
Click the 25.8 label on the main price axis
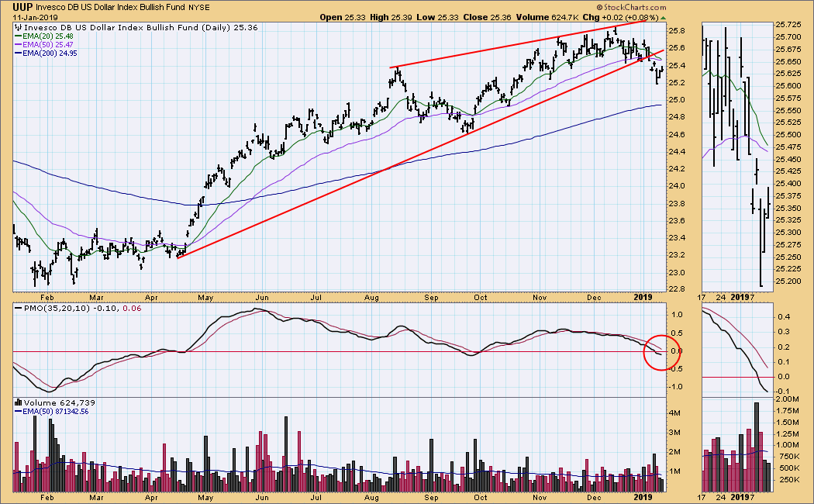click(x=678, y=31)
